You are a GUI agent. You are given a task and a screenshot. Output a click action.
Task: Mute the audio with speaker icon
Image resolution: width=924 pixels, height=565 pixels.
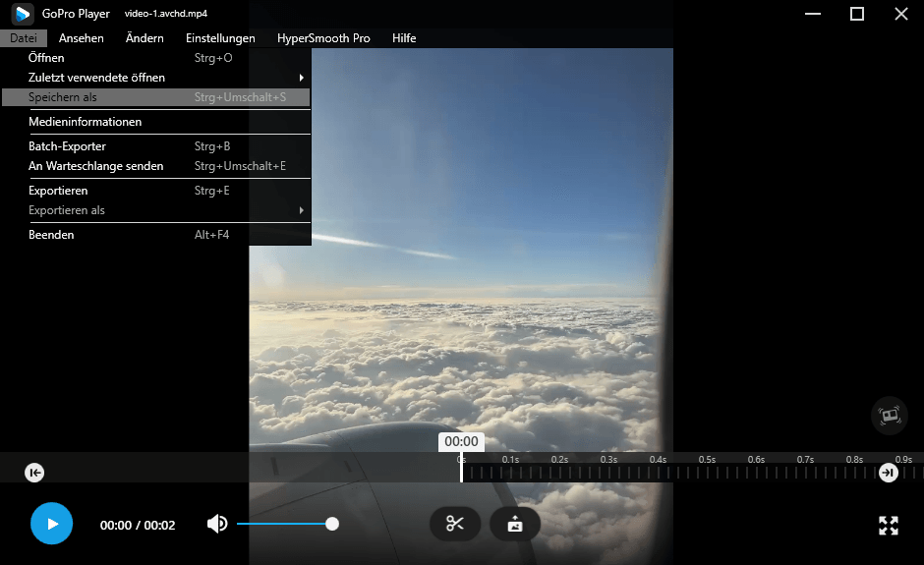(217, 523)
